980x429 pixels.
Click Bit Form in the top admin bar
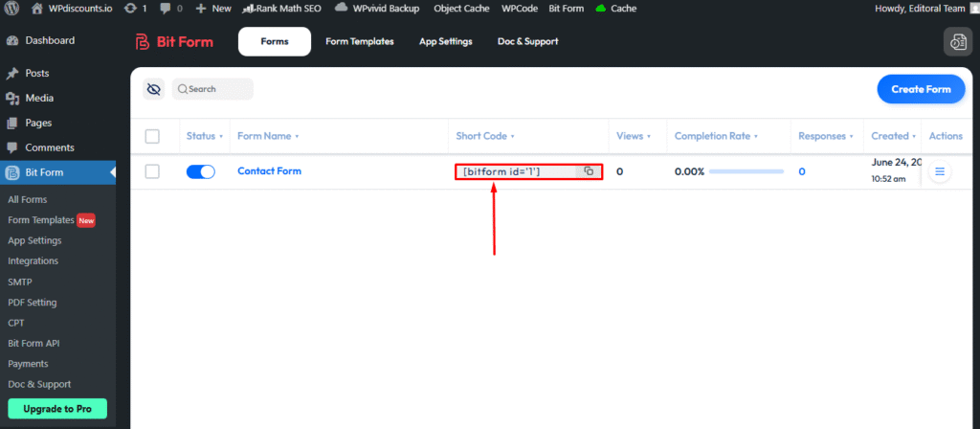(567, 8)
